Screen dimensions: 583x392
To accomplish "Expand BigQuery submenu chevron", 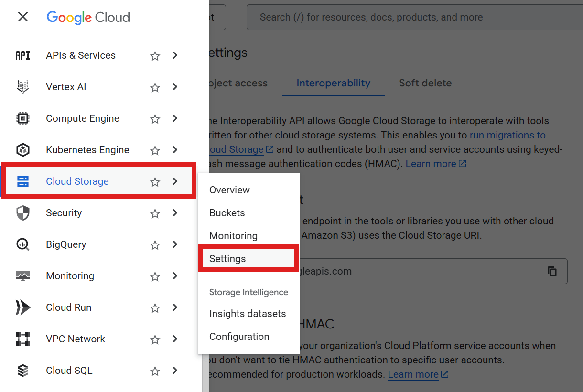I will coord(175,244).
